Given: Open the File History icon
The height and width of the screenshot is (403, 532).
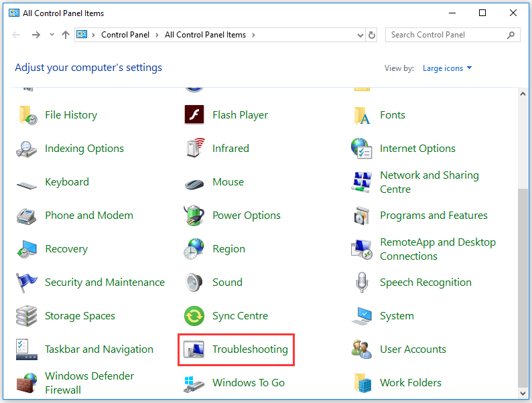Looking at the screenshot, I should [x=28, y=115].
